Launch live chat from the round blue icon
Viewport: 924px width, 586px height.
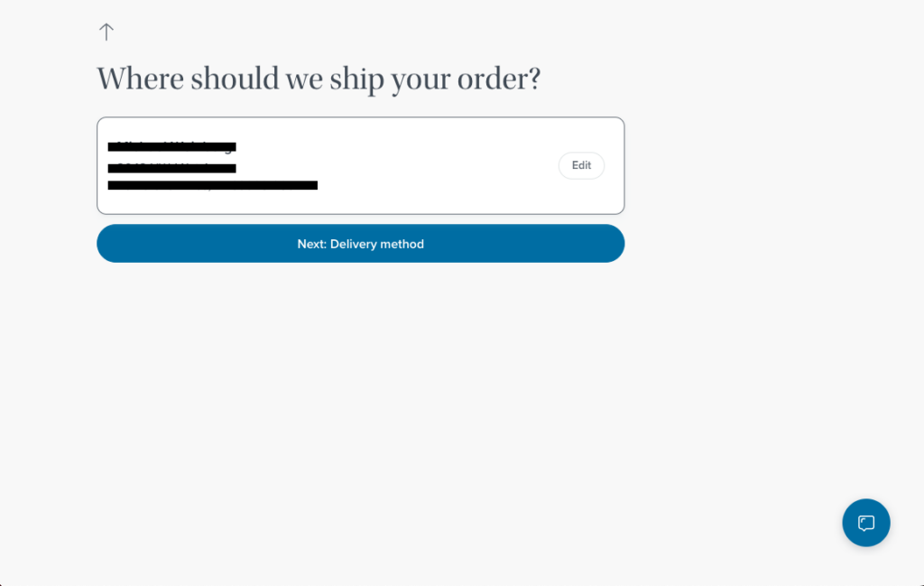[x=866, y=523]
